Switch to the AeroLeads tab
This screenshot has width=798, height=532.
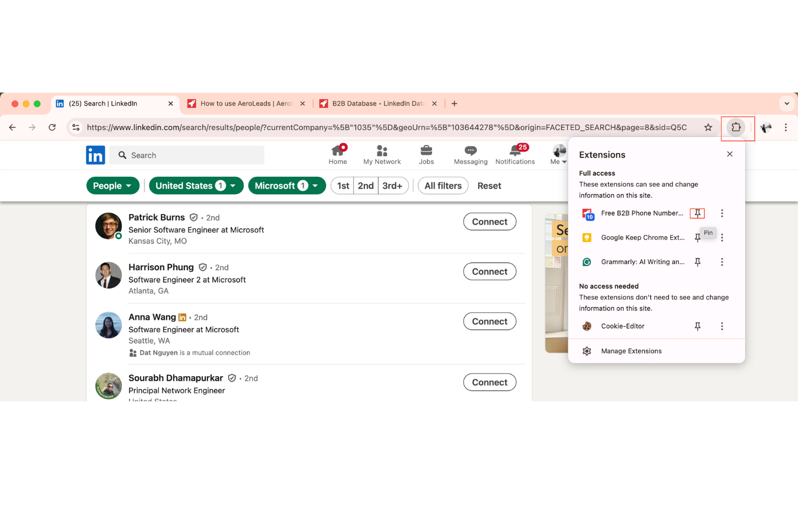(x=245, y=103)
